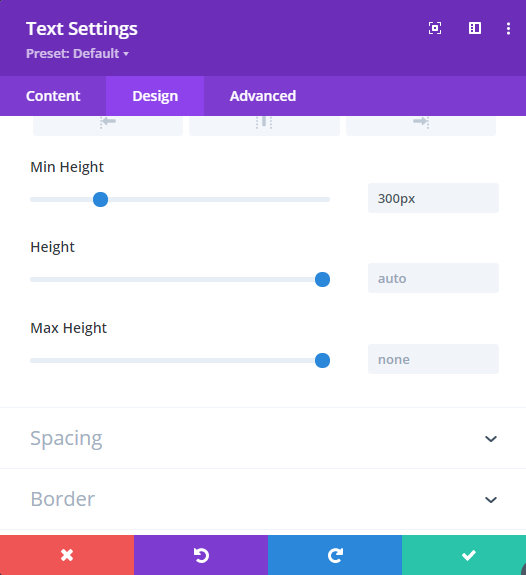
Task: Click the red discard changes X button
Action: 67,555
